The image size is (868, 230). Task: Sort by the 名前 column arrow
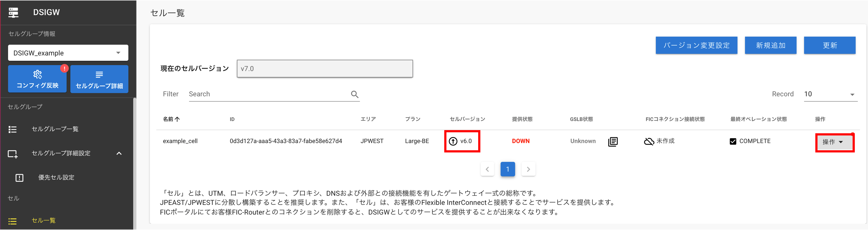click(177, 119)
